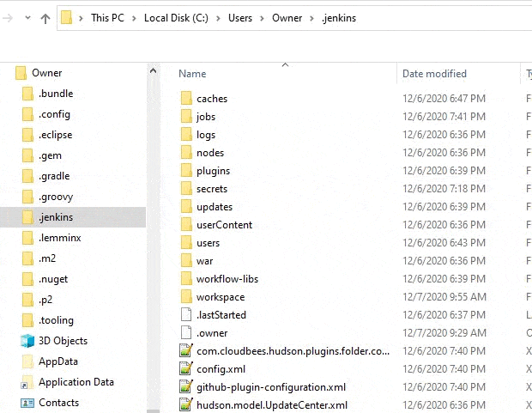The image size is (532, 413).
Task: Click the workspace date 12/7/2020 9:55 AM
Action: click(x=444, y=297)
